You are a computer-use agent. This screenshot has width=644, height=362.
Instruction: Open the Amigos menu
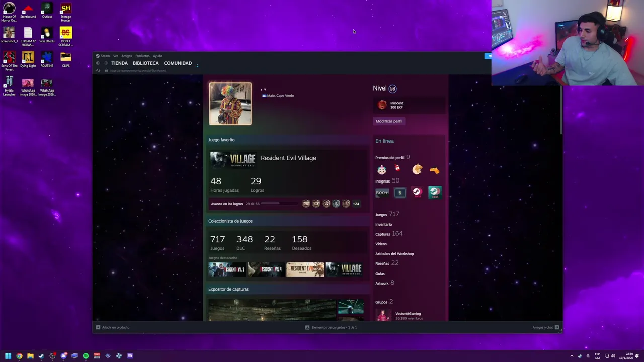126,56
